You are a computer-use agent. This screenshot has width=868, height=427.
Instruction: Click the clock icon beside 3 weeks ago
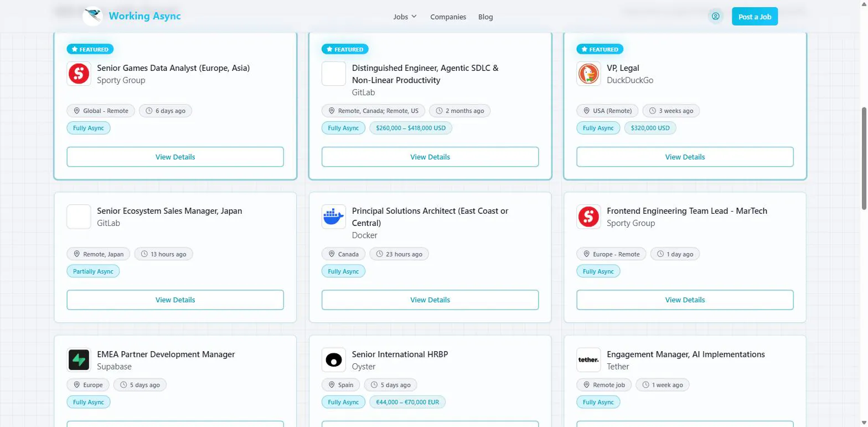tap(653, 111)
